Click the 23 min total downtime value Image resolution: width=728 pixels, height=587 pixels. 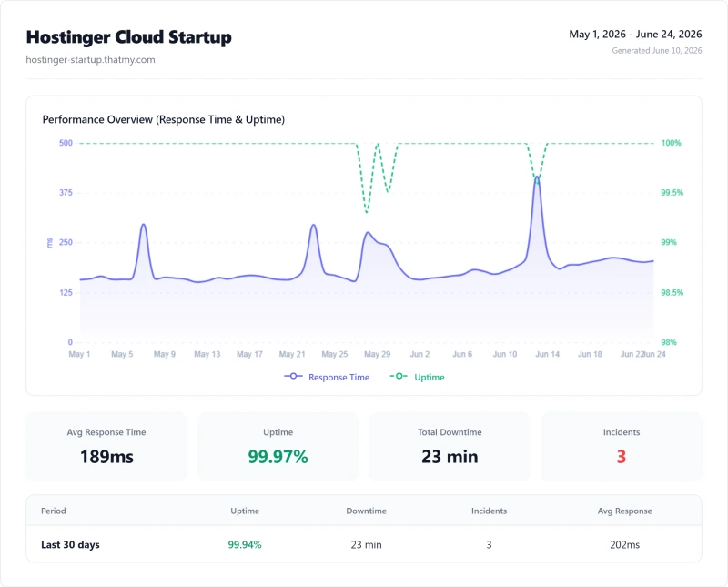(x=450, y=457)
